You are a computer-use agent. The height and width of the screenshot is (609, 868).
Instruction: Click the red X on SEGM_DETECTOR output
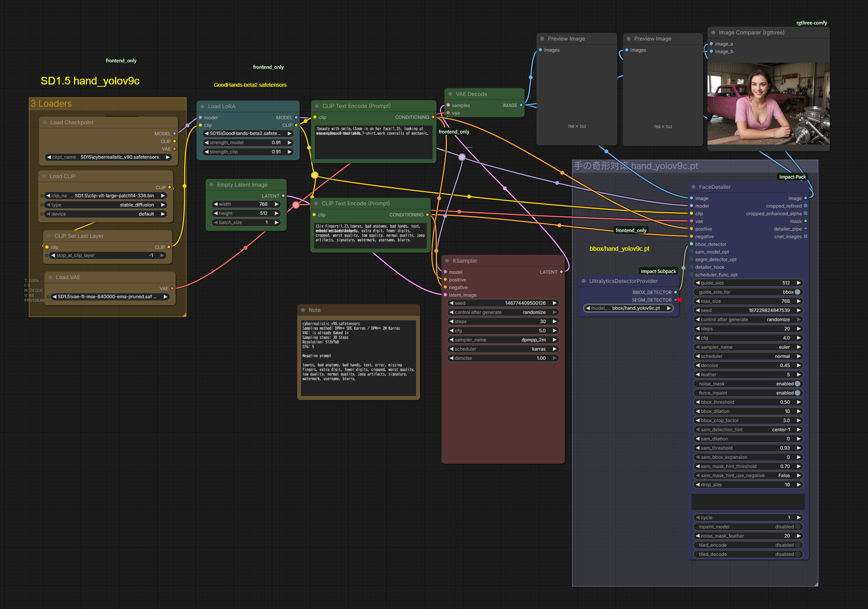679,300
